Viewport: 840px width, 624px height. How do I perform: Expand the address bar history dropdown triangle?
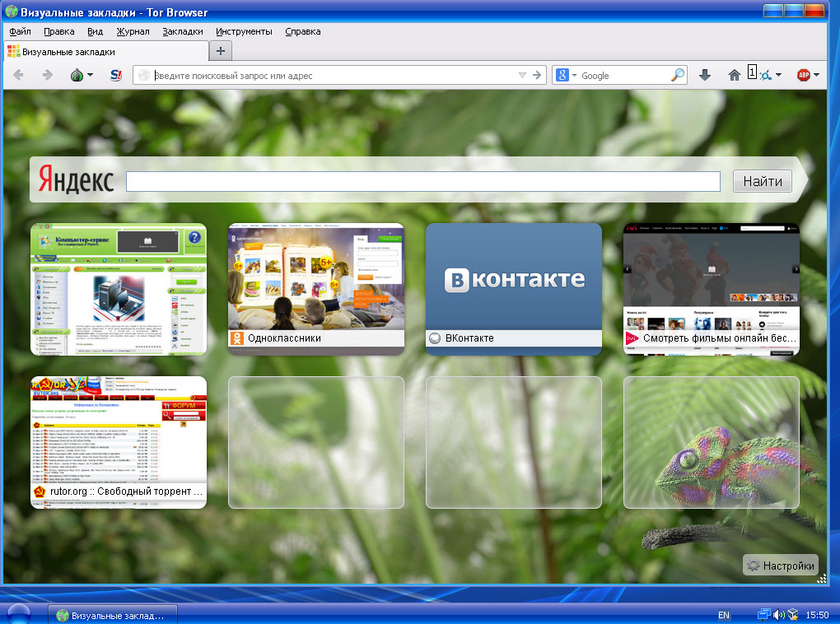[522, 76]
